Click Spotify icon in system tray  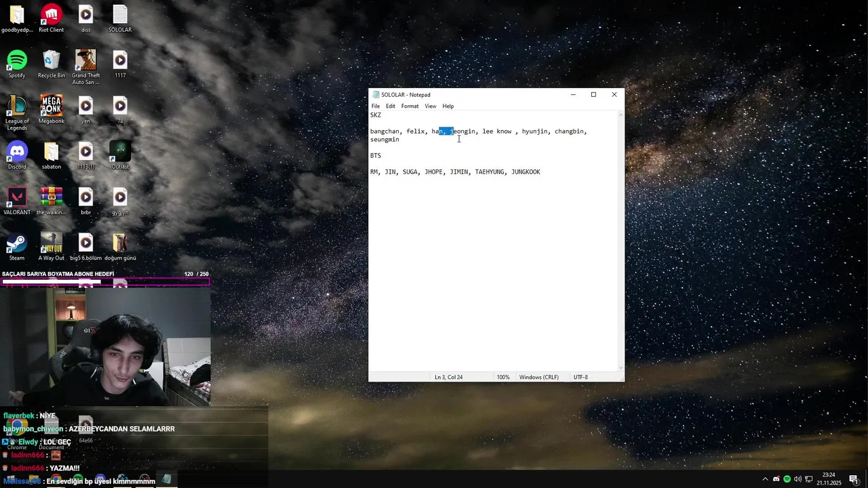(x=787, y=479)
